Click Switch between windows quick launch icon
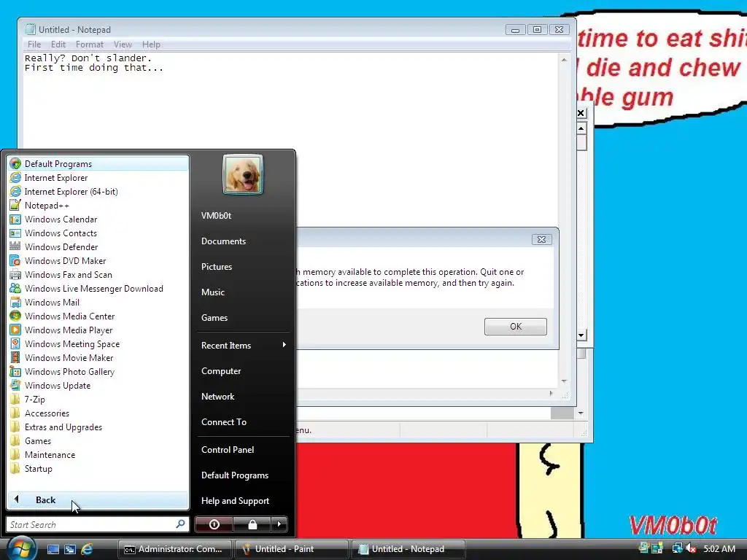This screenshot has width=747, height=560. coord(70,549)
